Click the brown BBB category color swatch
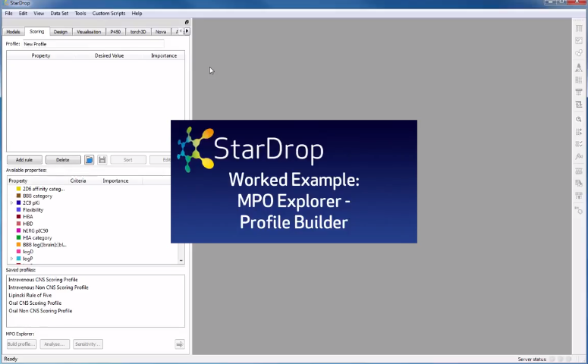 coord(18,196)
